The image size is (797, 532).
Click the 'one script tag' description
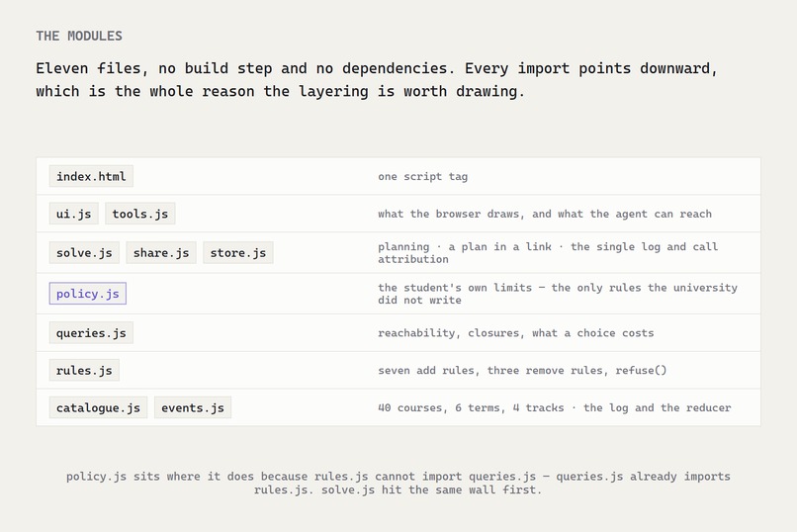[423, 176]
